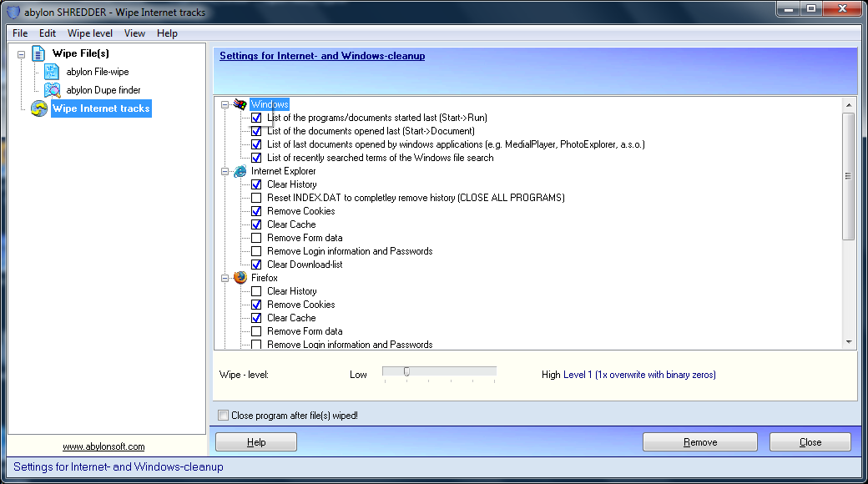
Task: Open the File menu
Action: point(20,33)
